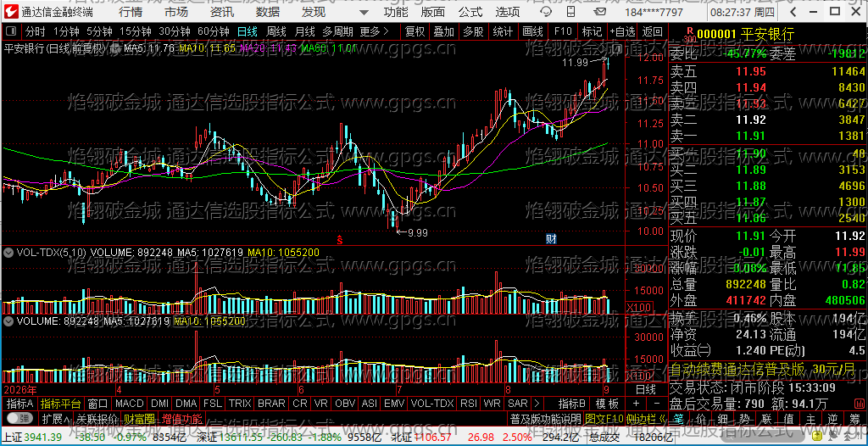This screenshot has height=446, width=868.
Task: Open the 指标平台 tab
Action: (60, 403)
